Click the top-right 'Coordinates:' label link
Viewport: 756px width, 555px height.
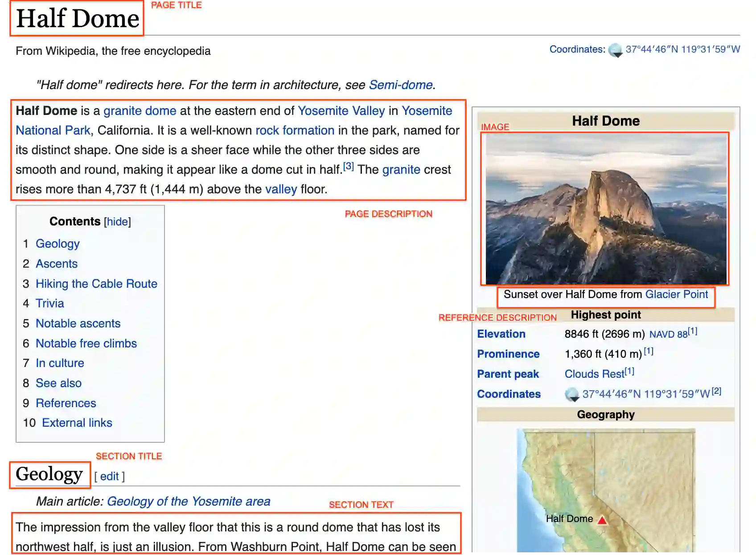(x=577, y=49)
